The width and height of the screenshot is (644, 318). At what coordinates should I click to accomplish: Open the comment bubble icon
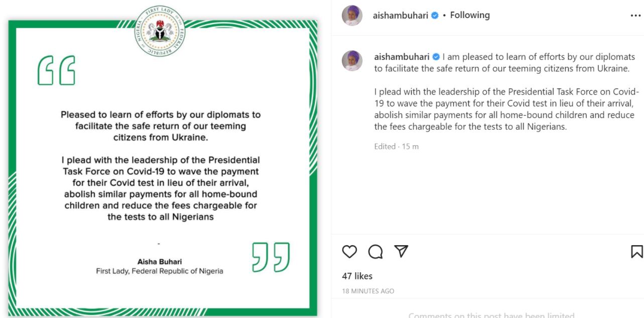click(375, 251)
